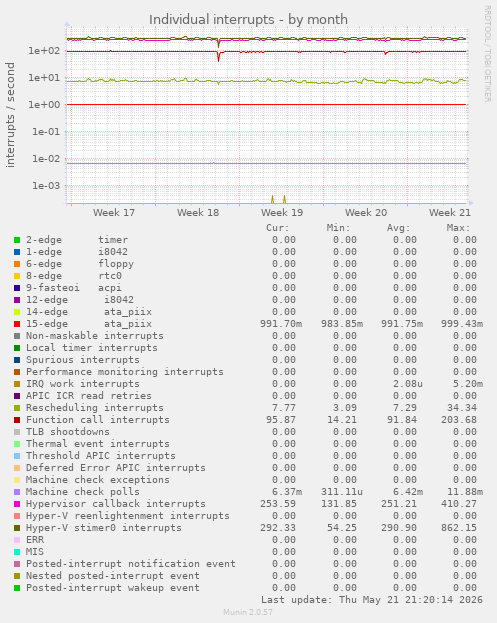Click the 999.43m max value
The width and height of the screenshot is (497, 623).
462,324
